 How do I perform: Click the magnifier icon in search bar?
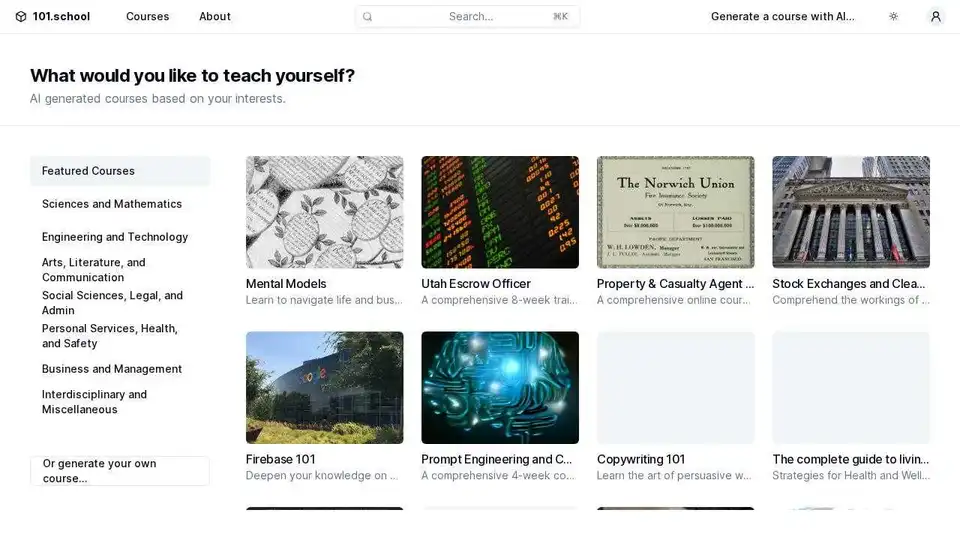tap(367, 17)
